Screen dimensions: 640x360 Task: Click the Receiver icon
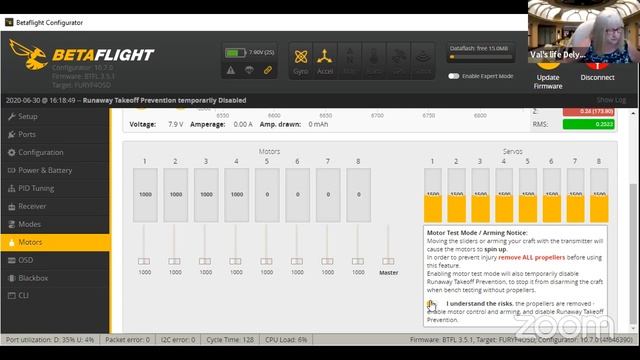(x=11, y=207)
